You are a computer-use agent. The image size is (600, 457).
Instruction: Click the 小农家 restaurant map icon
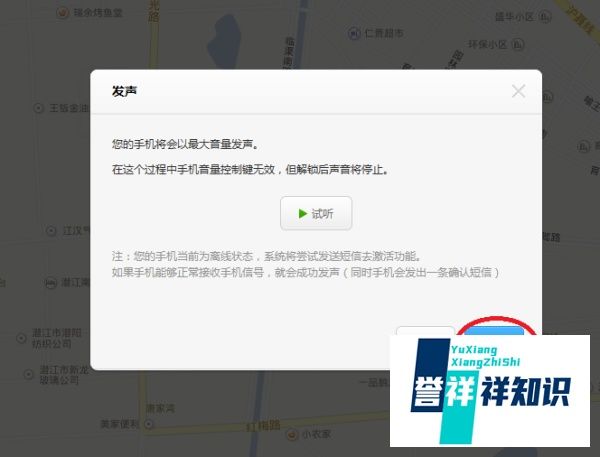292,434
